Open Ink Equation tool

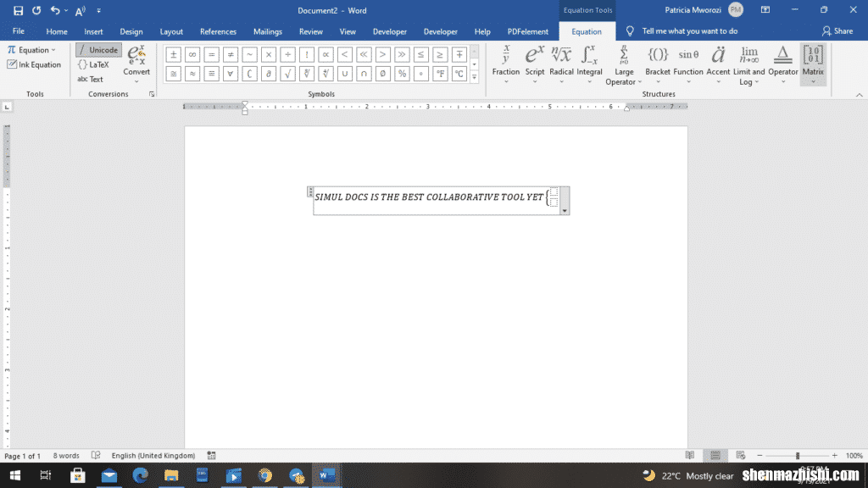[x=34, y=64]
